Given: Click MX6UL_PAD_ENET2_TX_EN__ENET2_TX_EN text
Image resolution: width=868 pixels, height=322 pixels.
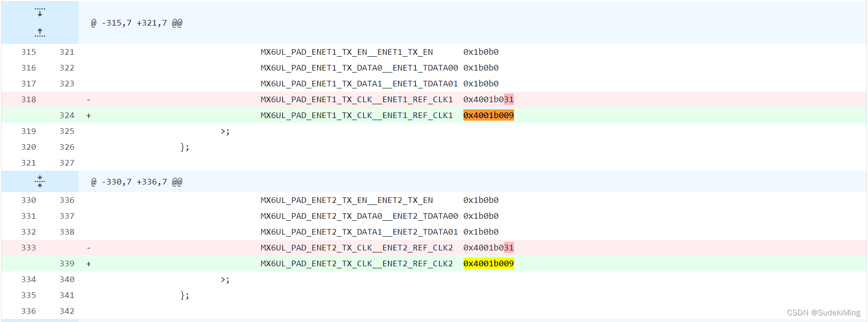Looking at the screenshot, I should (347, 200).
